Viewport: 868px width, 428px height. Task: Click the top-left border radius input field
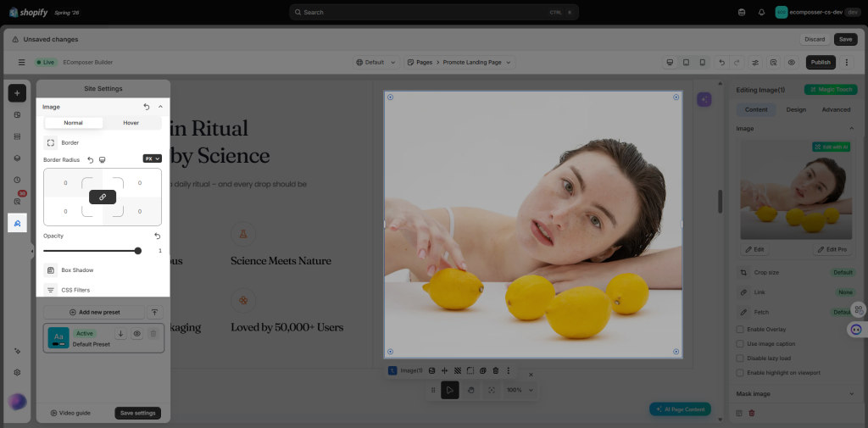coord(65,183)
